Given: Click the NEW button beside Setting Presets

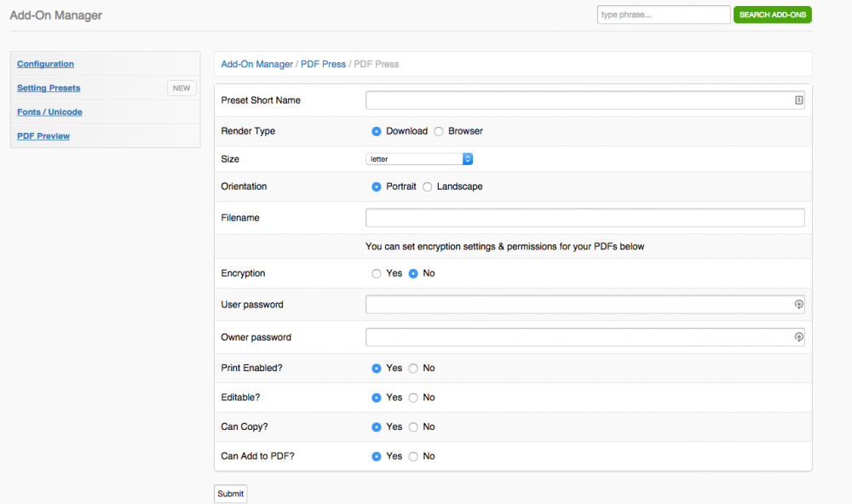Looking at the screenshot, I should (181, 88).
